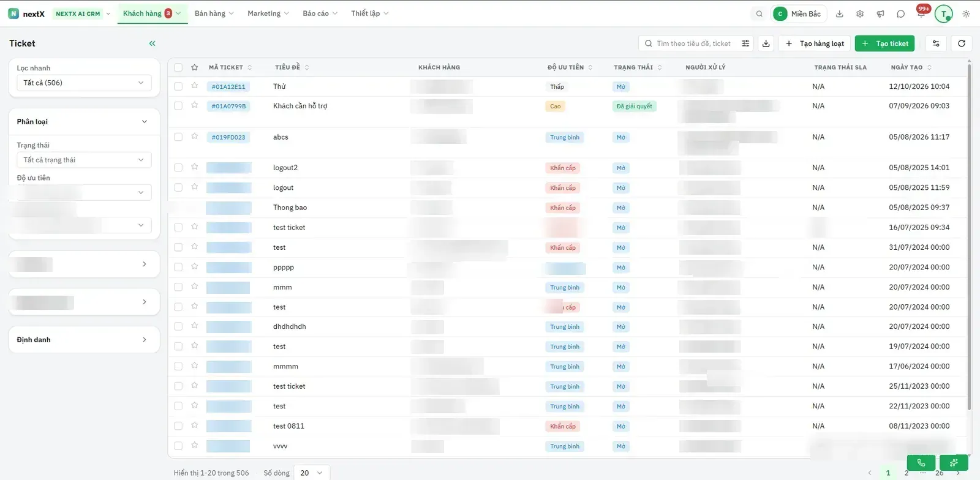Open the 'Tất cả (506)' quick filter dropdown
The image size is (980, 480).
84,83
